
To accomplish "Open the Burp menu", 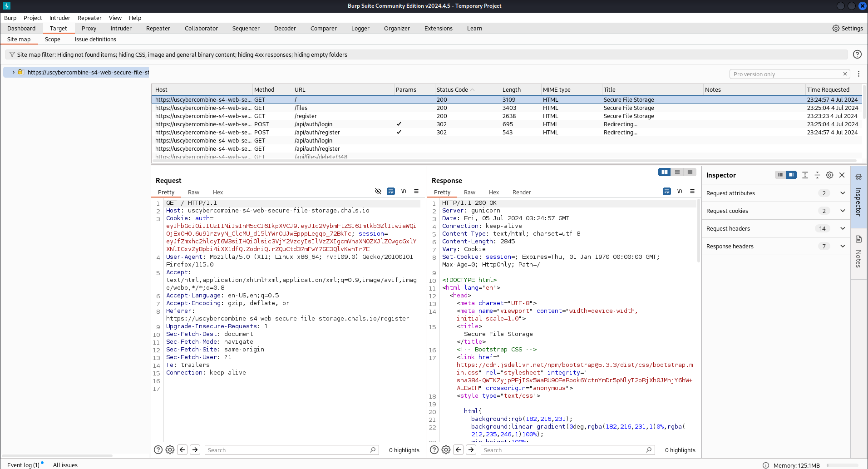I will click(x=10, y=18).
